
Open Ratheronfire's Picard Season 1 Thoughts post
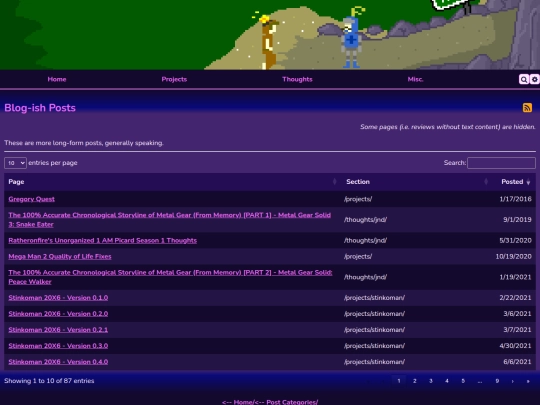(103, 240)
